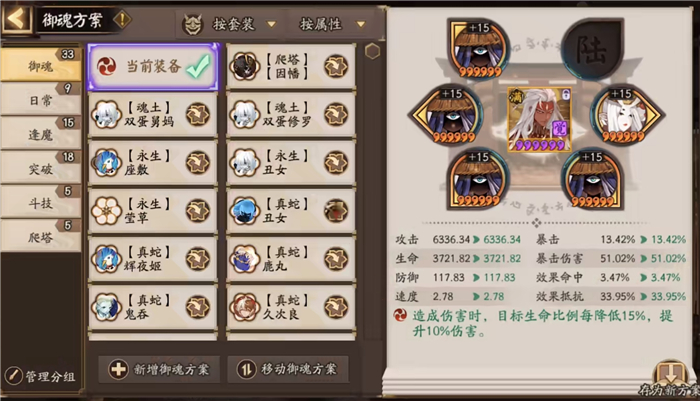700x401 pixels.
Task: Switch to the 日常 group tab
Action: point(41,100)
